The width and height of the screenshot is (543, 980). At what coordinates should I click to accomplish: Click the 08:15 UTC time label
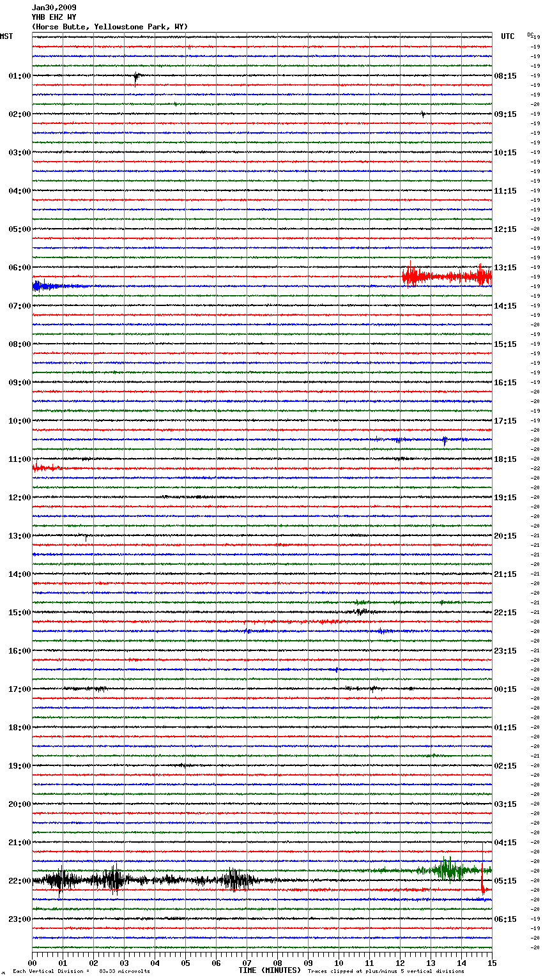[x=505, y=76]
